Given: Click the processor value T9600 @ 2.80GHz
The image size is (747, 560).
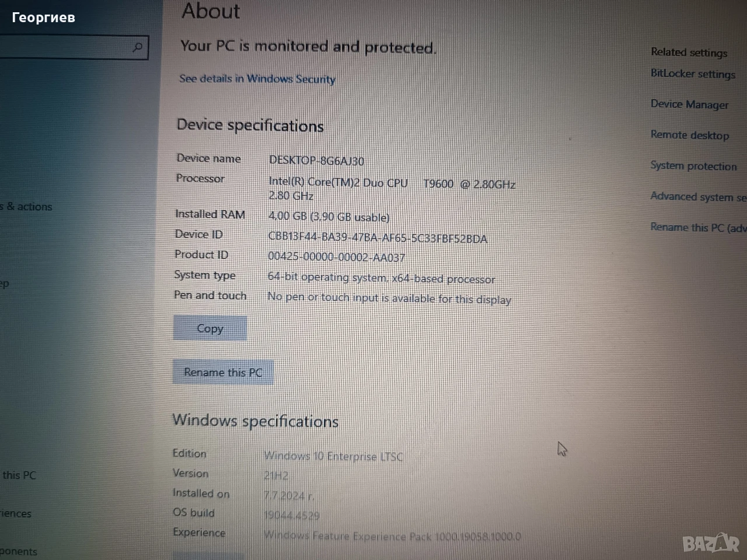Looking at the screenshot, I should pos(392,190).
